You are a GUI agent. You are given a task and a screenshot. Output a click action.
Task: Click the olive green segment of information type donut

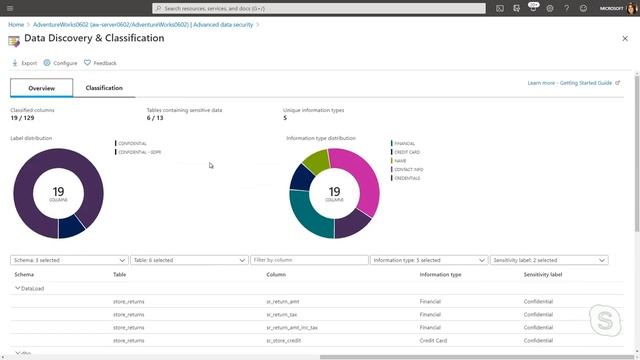(x=317, y=162)
